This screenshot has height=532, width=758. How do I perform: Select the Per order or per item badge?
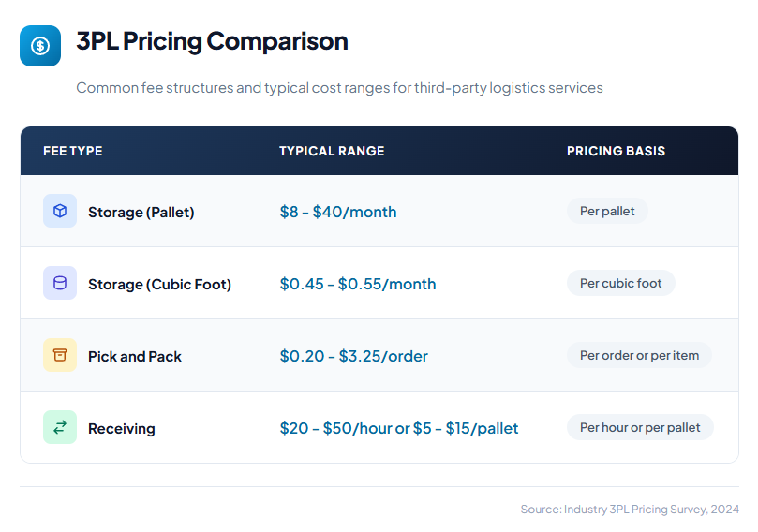click(639, 355)
